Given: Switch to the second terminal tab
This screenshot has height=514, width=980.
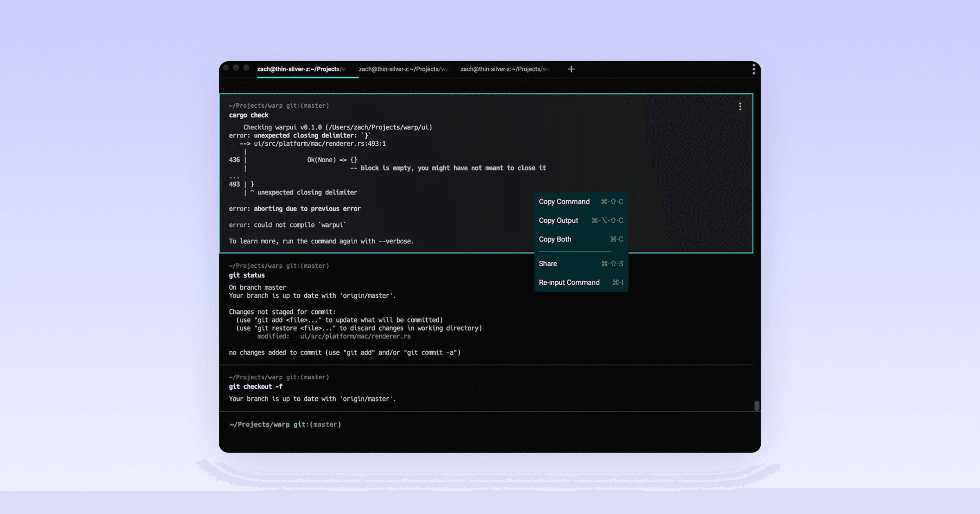Looking at the screenshot, I should 403,69.
